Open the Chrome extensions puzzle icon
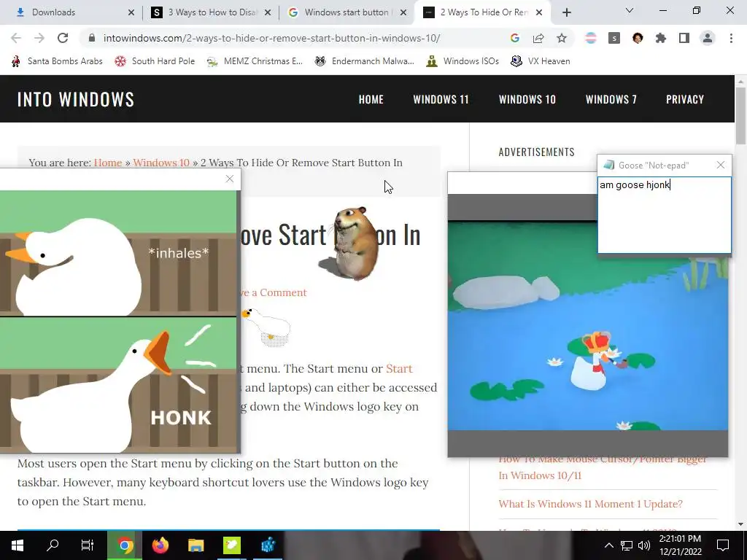Screen dimensions: 747x560 pyautogui.click(x=661, y=38)
